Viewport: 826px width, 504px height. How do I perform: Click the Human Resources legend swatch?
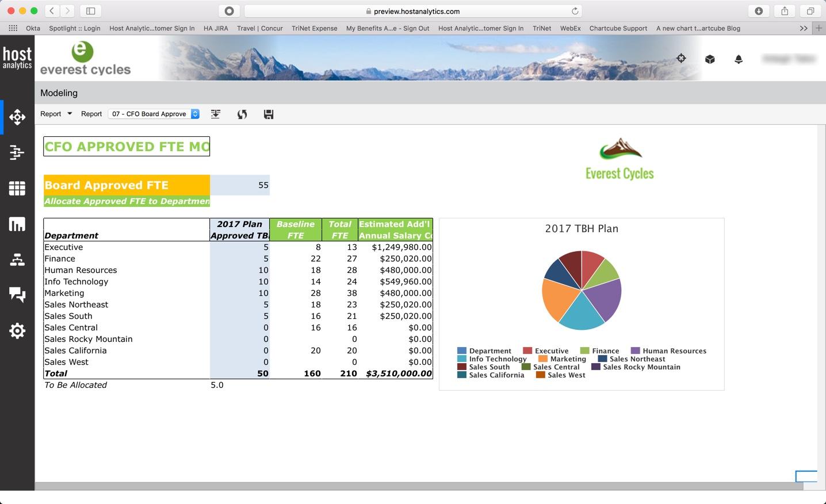(x=635, y=351)
